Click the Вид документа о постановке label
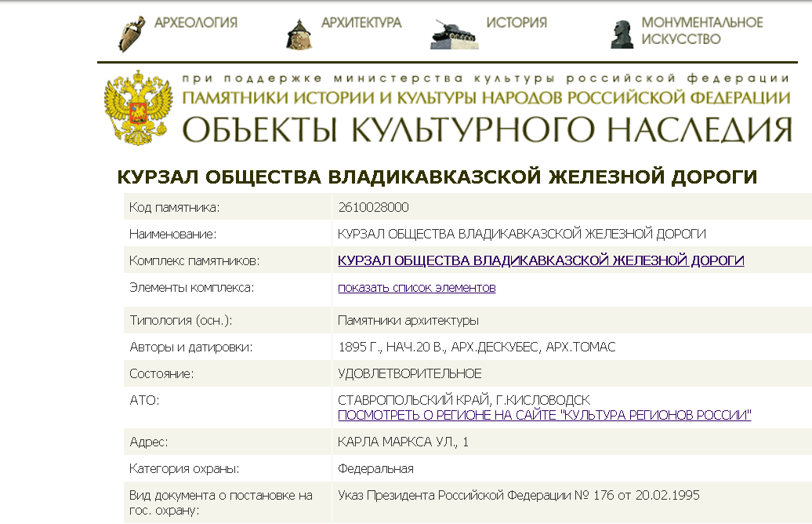Viewport: 812px width, 524px height. tap(221, 503)
